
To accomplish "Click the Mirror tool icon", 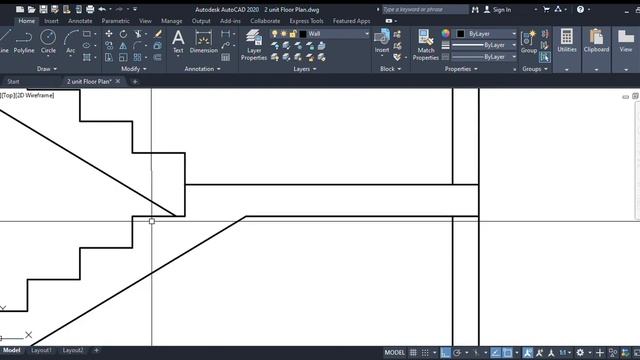I will coord(123,46).
